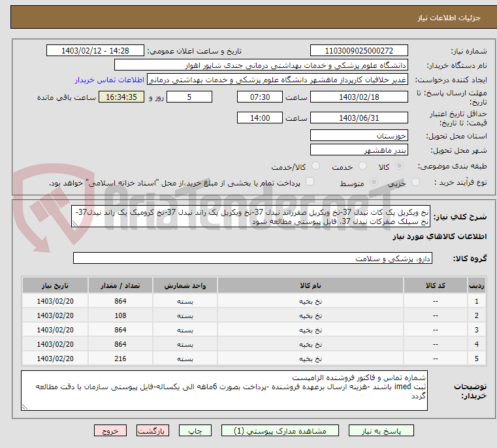497x448 pixels.
Task: Open مشاهده مدارک پیوستی (1) button
Action: click(280, 430)
